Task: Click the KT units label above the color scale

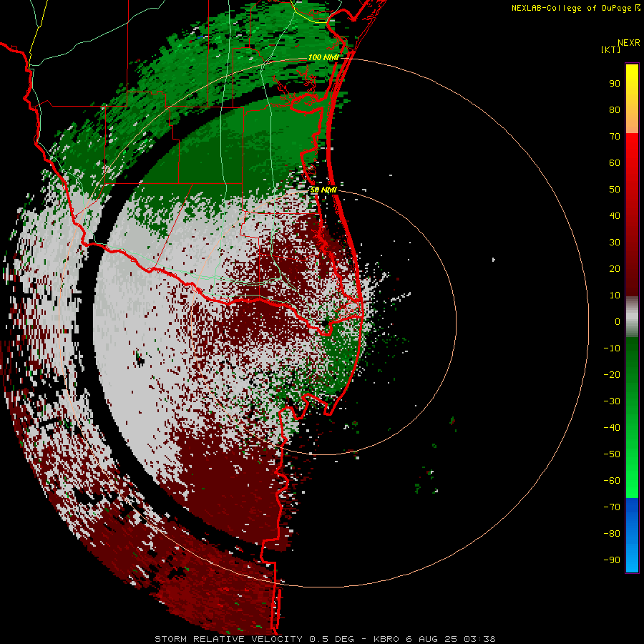Action: click(611, 49)
